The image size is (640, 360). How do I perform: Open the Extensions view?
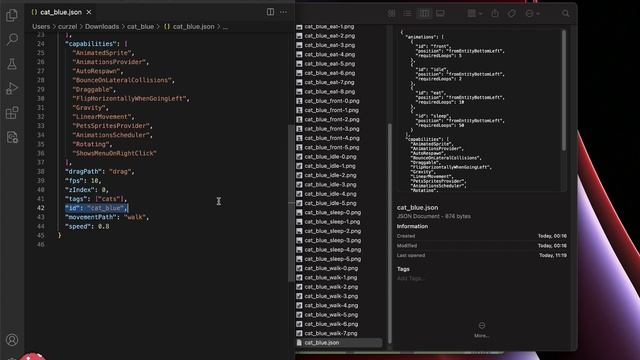click(12, 113)
